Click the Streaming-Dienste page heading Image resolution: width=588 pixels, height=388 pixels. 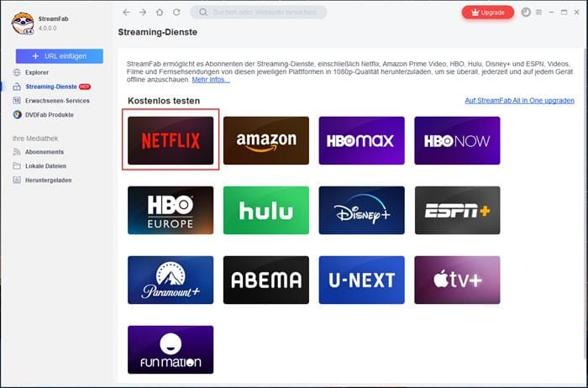(158, 32)
